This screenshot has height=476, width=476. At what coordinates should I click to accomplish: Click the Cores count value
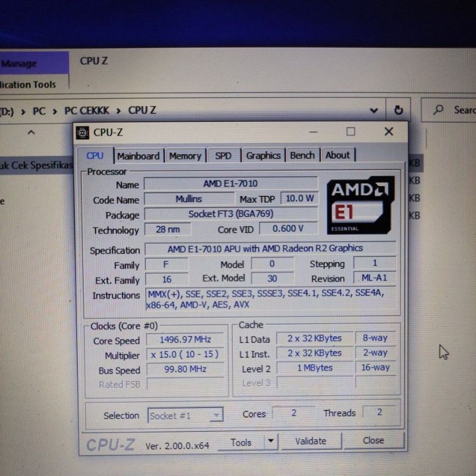tap(293, 413)
